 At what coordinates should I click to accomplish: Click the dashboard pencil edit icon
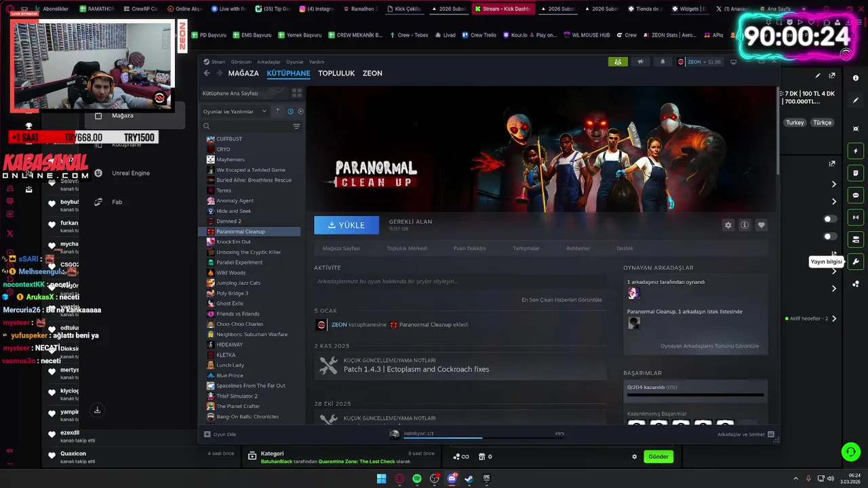[855, 100]
